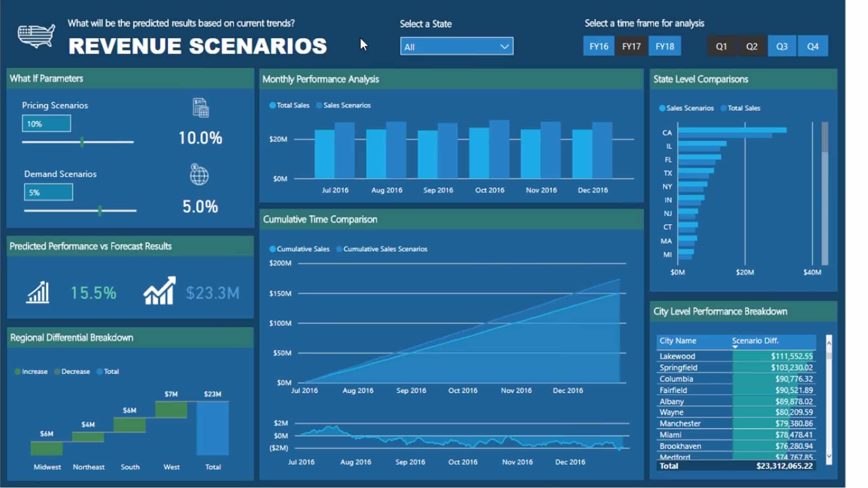
Task: Toggle Q4 quarter slicer
Action: pos(813,46)
